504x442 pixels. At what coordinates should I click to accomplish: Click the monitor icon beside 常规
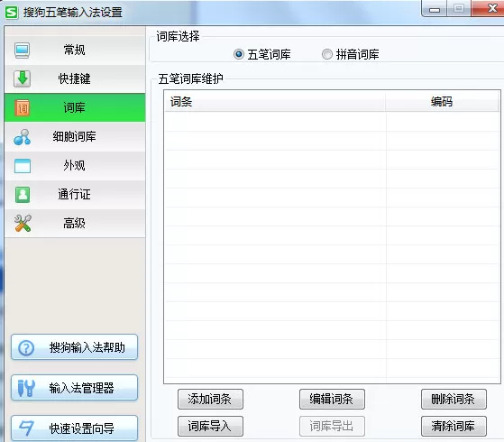pyautogui.click(x=23, y=51)
